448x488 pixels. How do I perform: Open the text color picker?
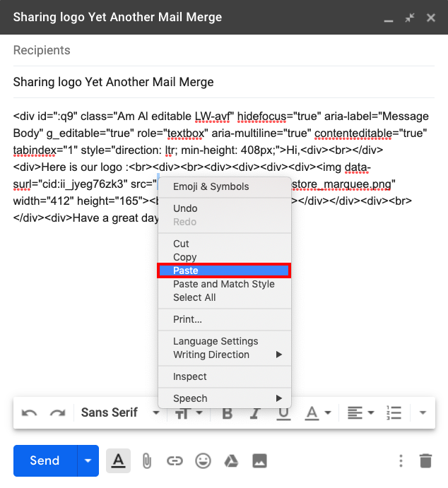317,413
